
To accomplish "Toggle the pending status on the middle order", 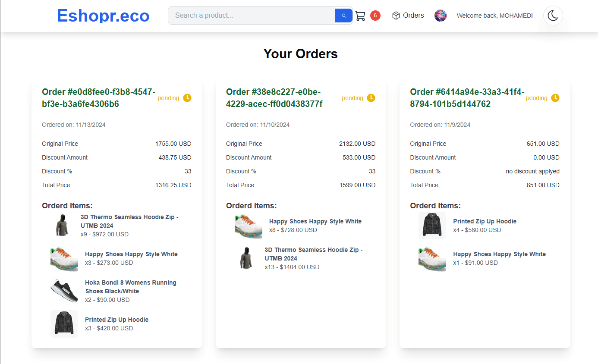I will pyautogui.click(x=353, y=98).
